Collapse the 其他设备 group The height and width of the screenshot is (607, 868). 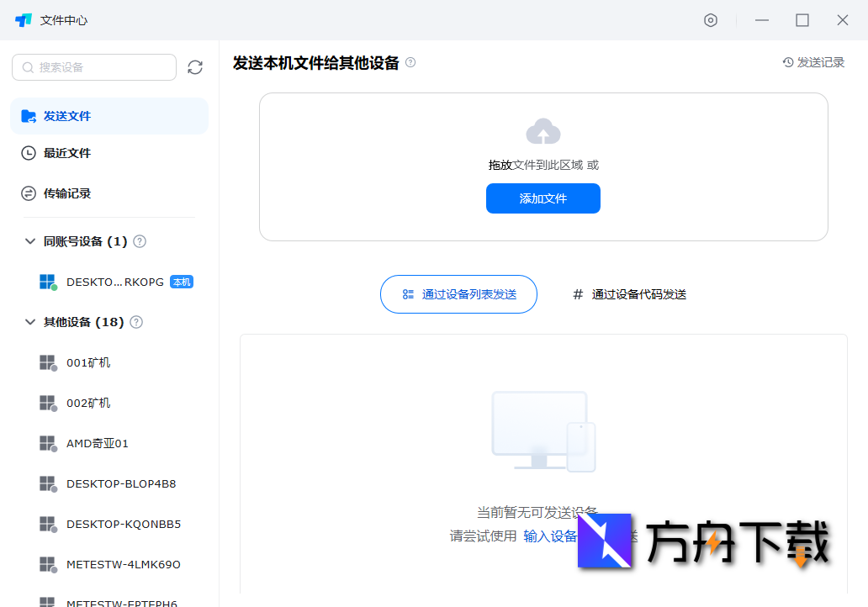tap(29, 322)
